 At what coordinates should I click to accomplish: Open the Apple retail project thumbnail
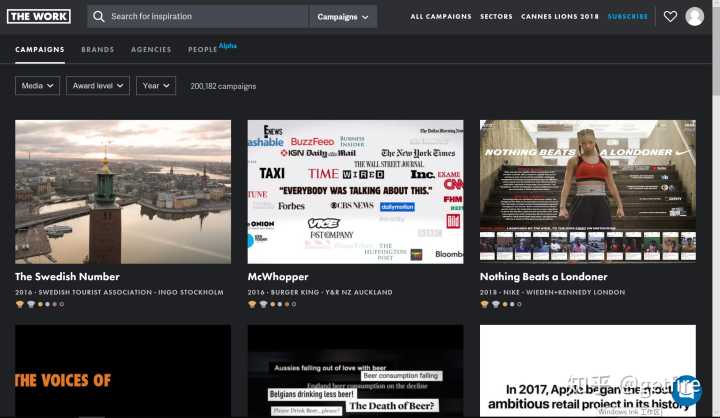[x=588, y=371]
